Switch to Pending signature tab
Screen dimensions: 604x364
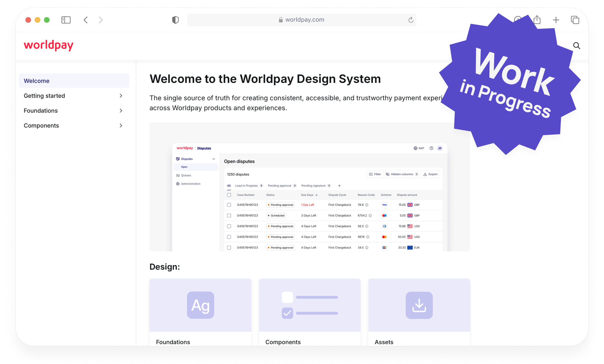click(316, 186)
